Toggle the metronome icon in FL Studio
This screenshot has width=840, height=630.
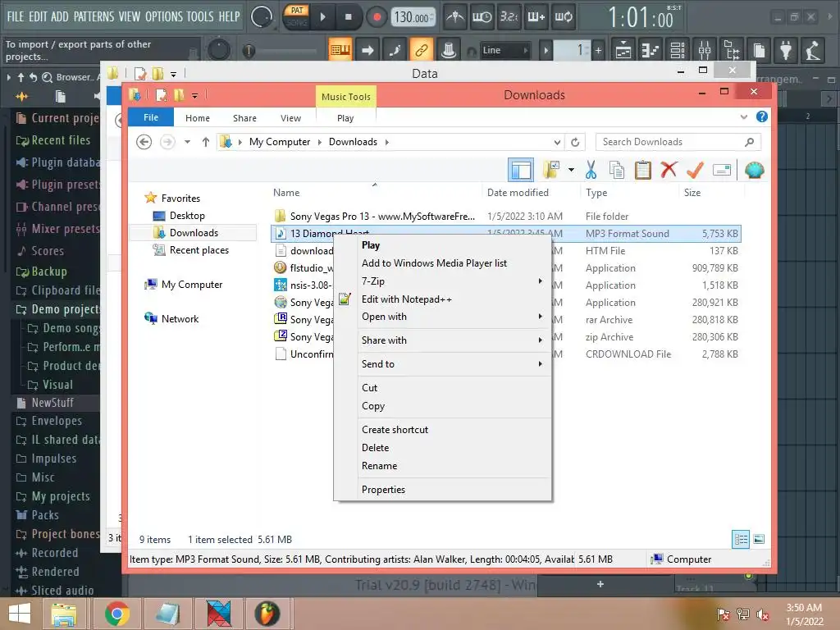(x=455, y=17)
